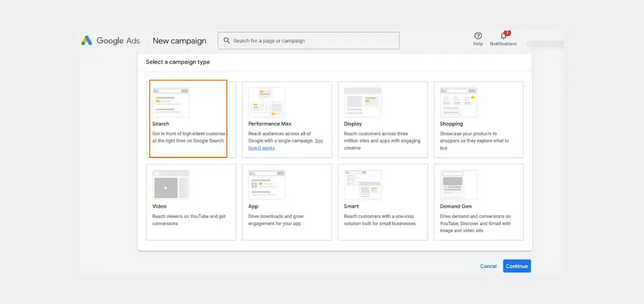Open the Notifications bell
This screenshot has height=304, width=644.
tap(503, 35)
